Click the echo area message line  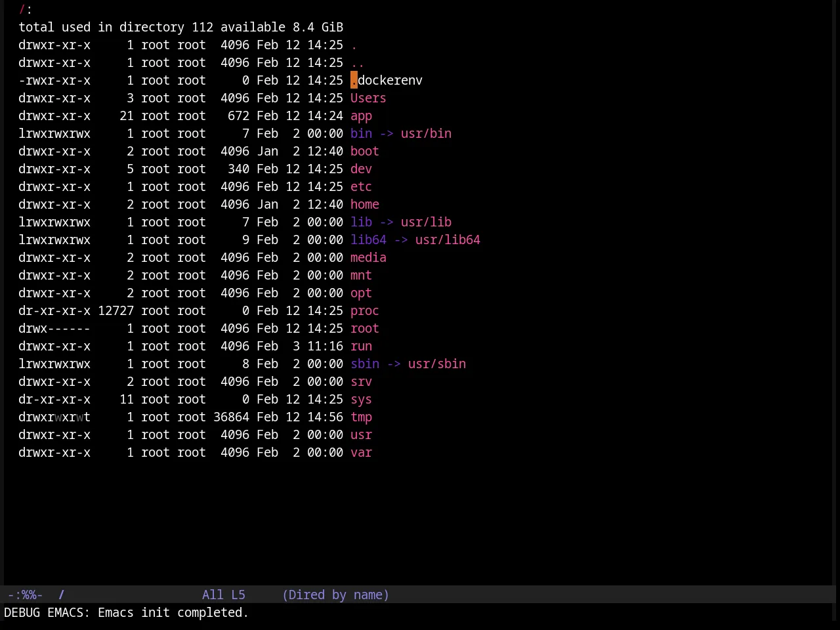click(x=127, y=612)
